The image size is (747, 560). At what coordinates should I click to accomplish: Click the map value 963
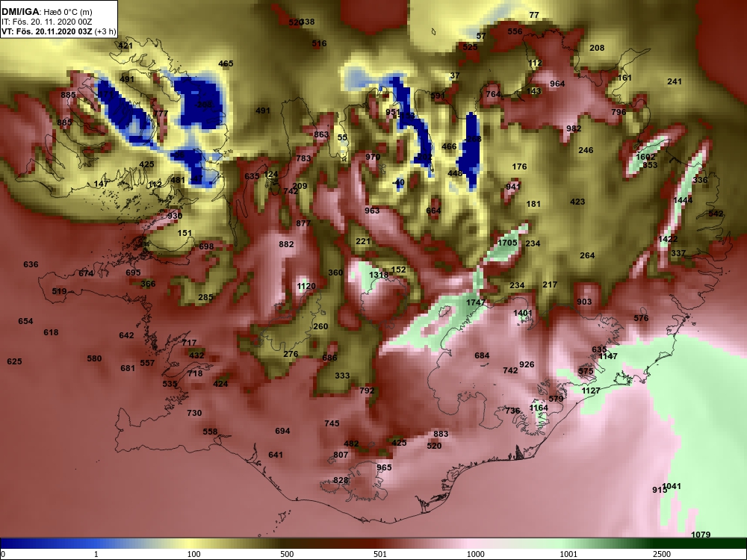(x=372, y=211)
